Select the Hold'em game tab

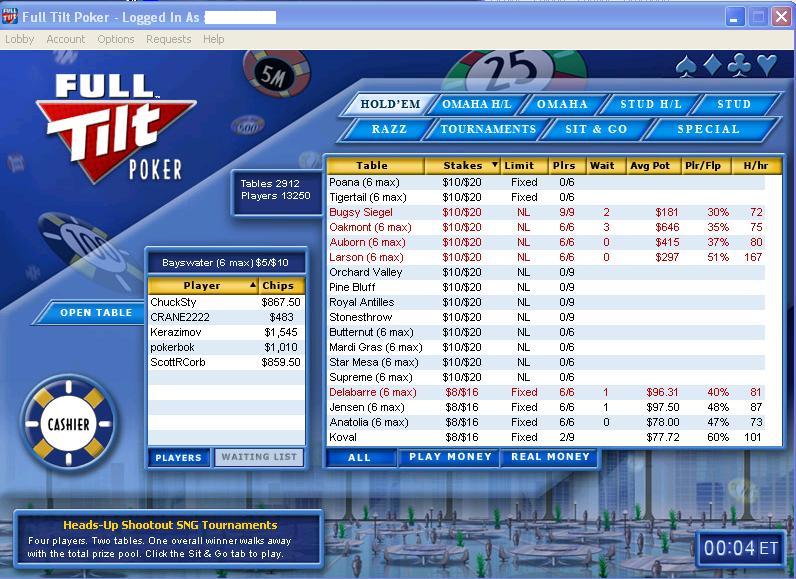390,104
